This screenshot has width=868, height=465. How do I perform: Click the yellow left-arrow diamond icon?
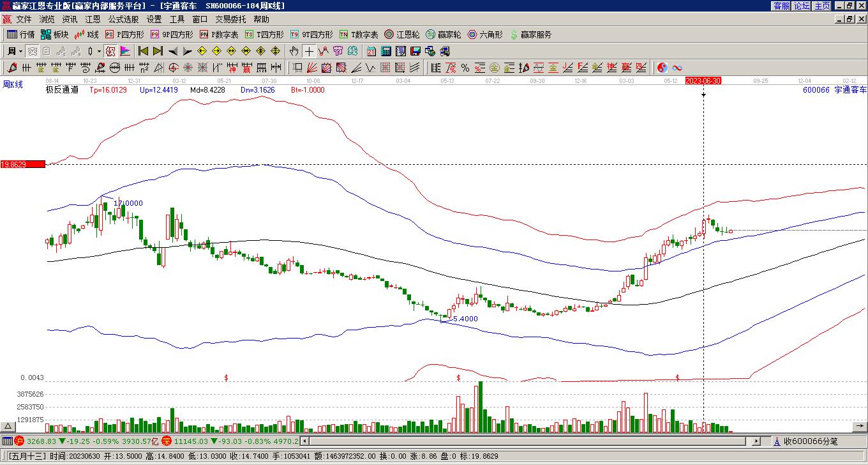click(x=202, y=51)
